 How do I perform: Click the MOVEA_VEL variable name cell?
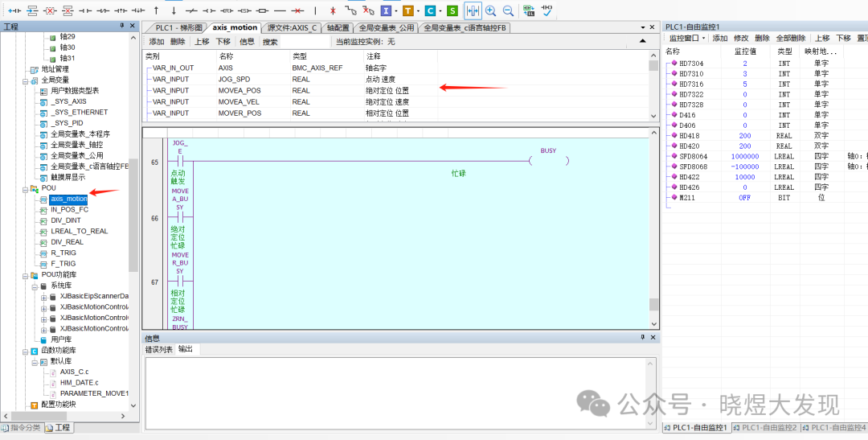(x=240, y=101)
